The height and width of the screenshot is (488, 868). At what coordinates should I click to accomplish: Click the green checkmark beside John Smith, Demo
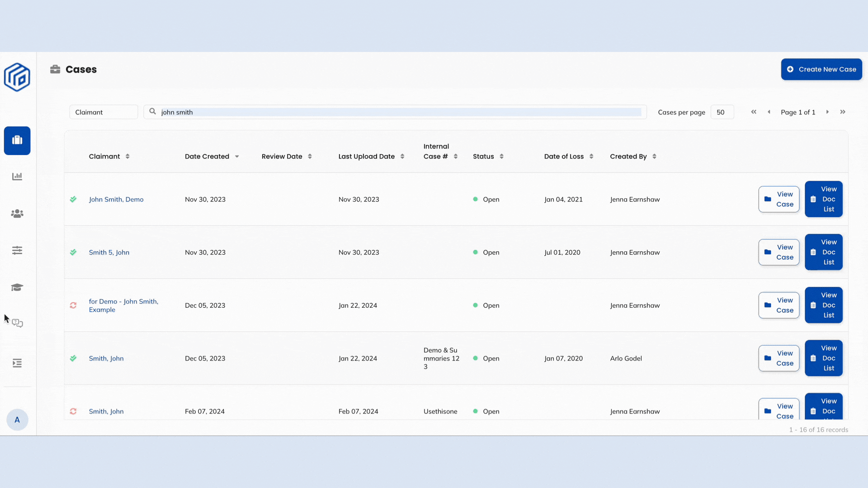point(73,199)
